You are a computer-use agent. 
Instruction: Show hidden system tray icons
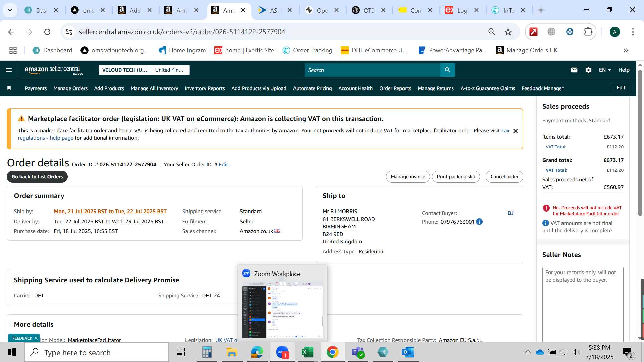(528, 352)
